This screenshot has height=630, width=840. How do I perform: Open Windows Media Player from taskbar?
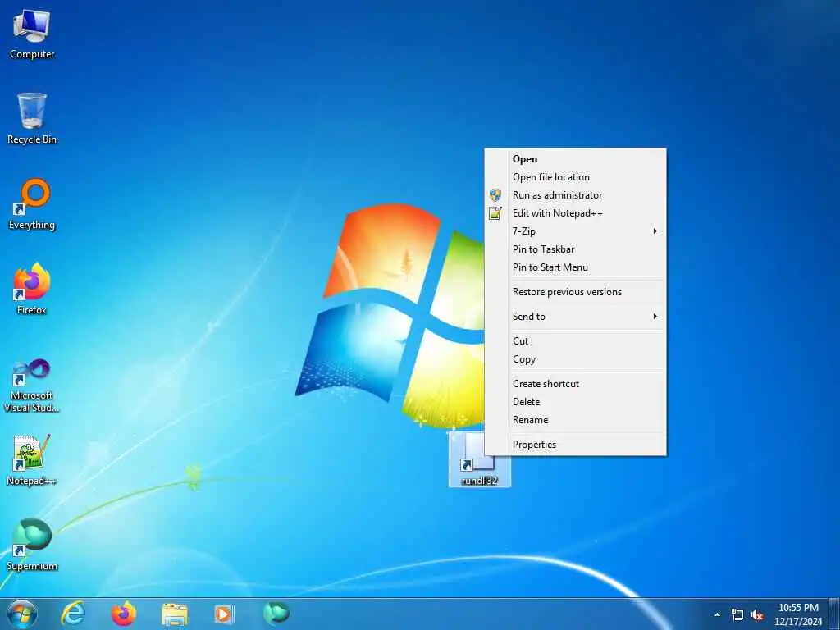[x=224, y=614]
